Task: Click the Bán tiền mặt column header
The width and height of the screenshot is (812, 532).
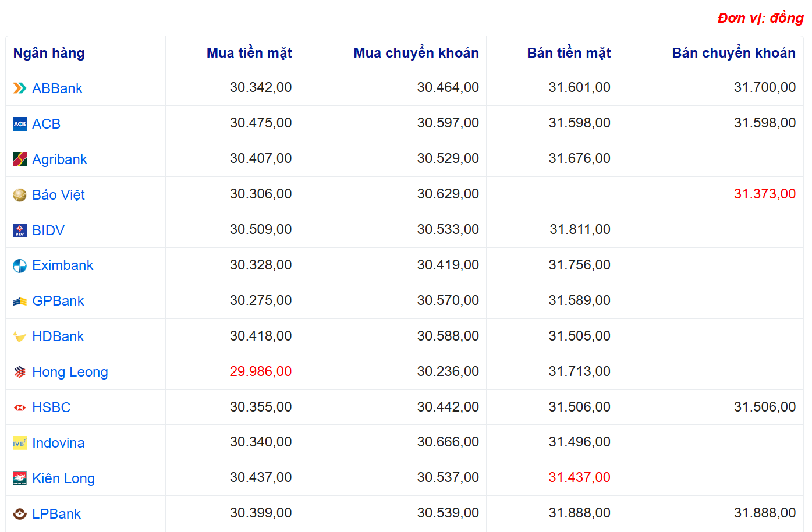Action: (x=569, y=53)
